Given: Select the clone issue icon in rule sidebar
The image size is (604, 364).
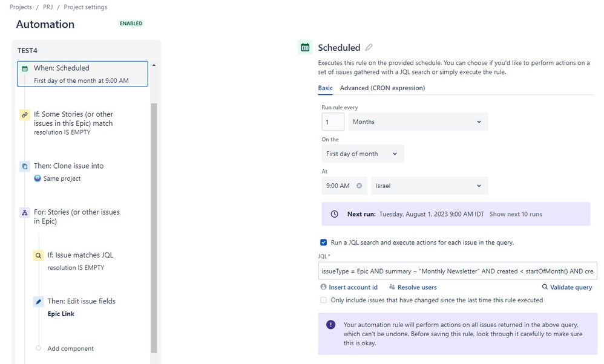Looking at the screenshot, I should tap(24, 166).
